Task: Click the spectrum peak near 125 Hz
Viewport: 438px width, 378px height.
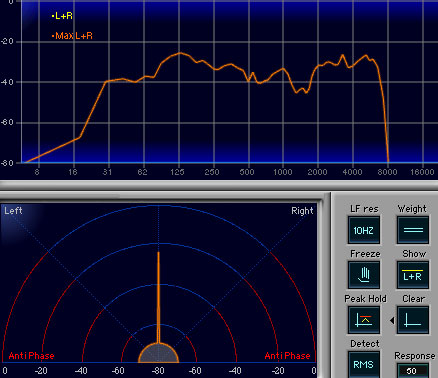Action: click(x=180, y=53)
